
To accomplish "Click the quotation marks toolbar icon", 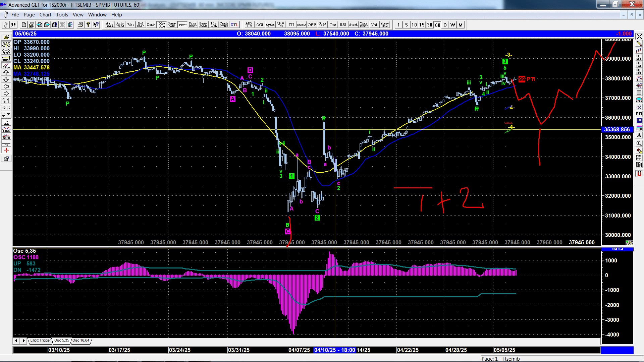I will (x=13, y=25).
